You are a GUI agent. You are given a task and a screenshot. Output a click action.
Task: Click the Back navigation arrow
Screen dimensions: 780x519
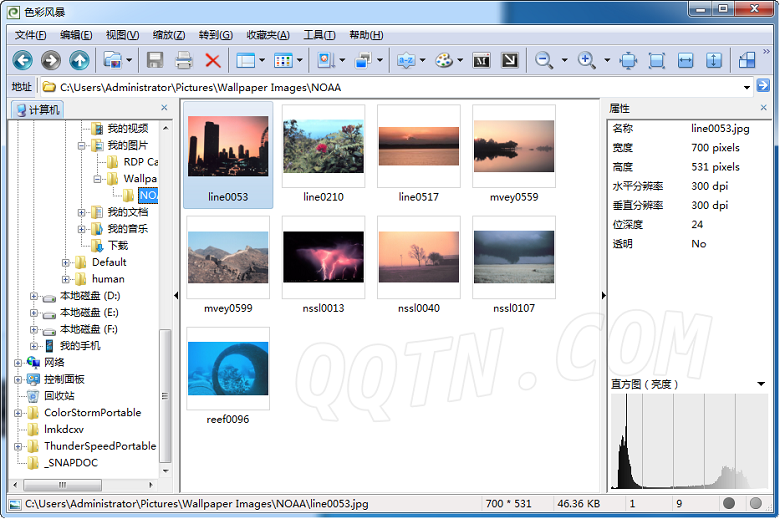pyautogui.click(x=22, y=60)
